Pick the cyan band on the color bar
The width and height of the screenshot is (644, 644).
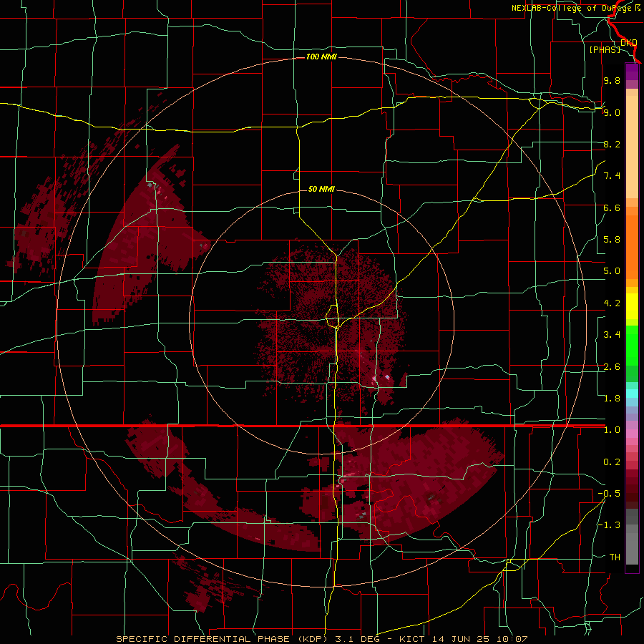click(x=632, y=394)
